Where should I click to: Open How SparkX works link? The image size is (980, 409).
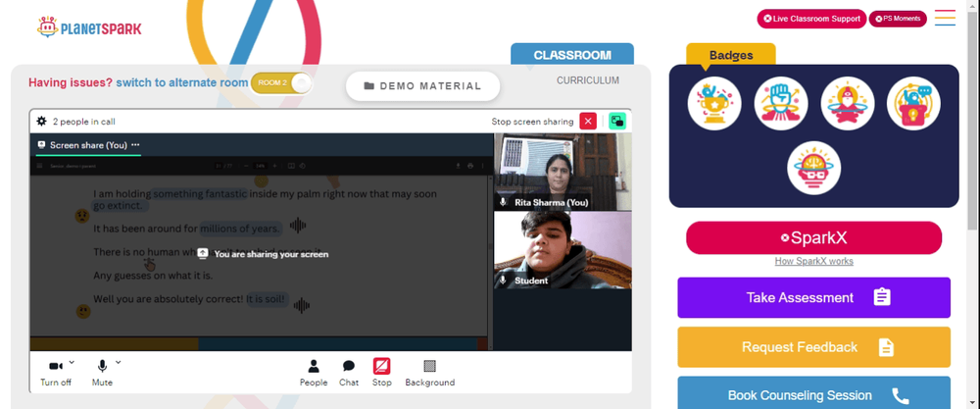[813, 262]
